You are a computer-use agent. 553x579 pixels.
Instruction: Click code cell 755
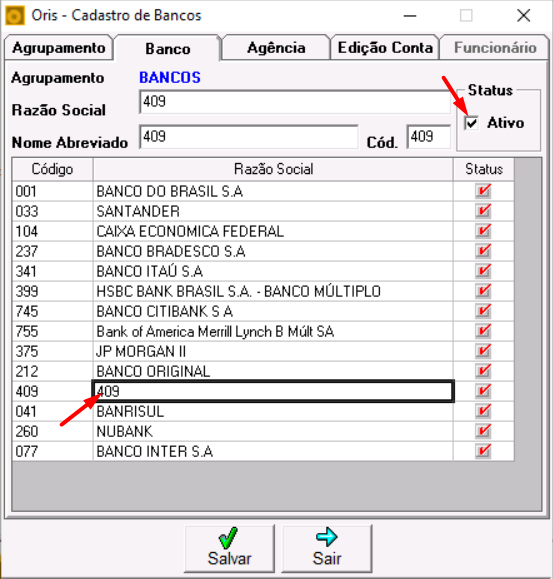pos(52,331)
